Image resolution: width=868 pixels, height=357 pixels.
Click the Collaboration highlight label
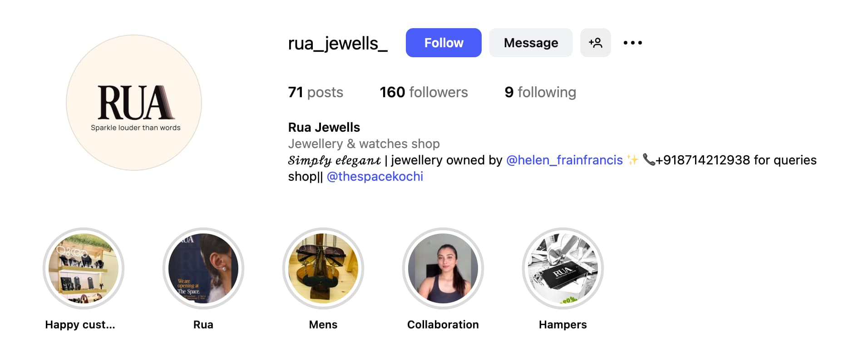pyautogui.click(x=443, y=325)
